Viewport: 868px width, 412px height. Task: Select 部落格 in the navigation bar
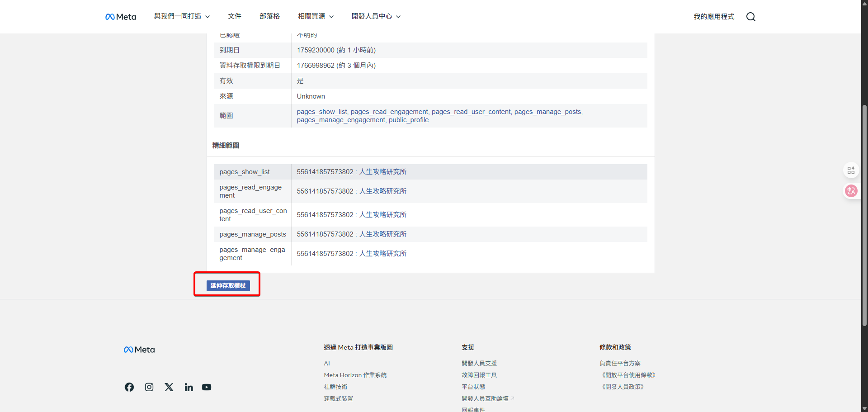[x=269, y=16]
